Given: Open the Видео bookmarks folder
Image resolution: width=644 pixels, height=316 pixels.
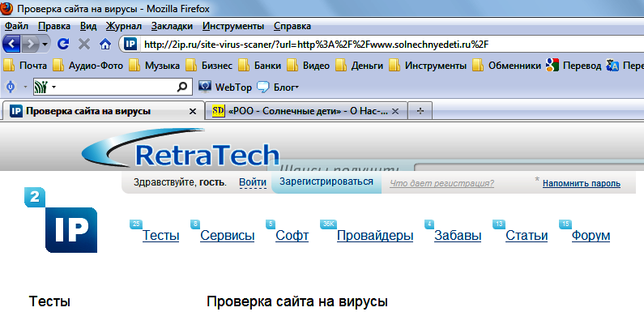Looking at the screenshot, I should (x=308, y=66).
